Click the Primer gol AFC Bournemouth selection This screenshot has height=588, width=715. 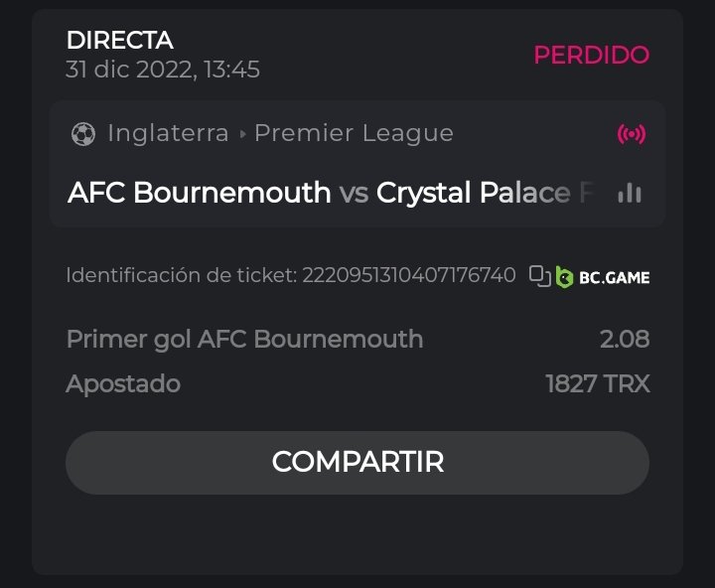244,339
